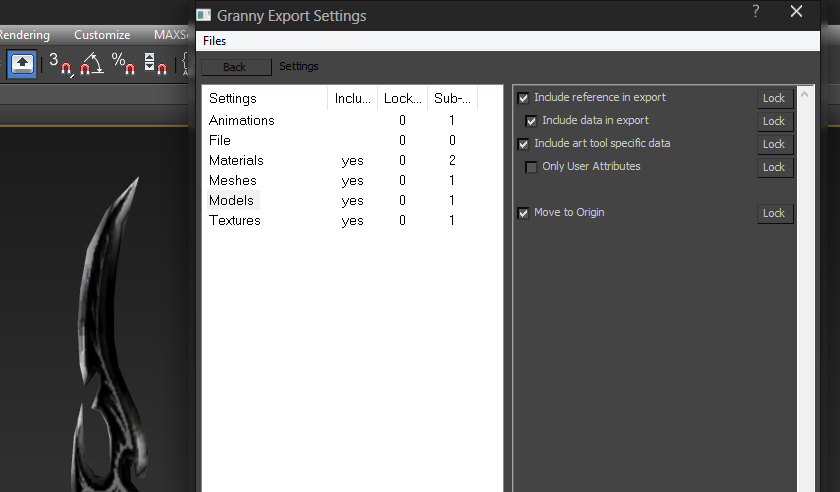Click the Settings column header
The height and width of the screenshot is (492, 840).
[266, 98]
